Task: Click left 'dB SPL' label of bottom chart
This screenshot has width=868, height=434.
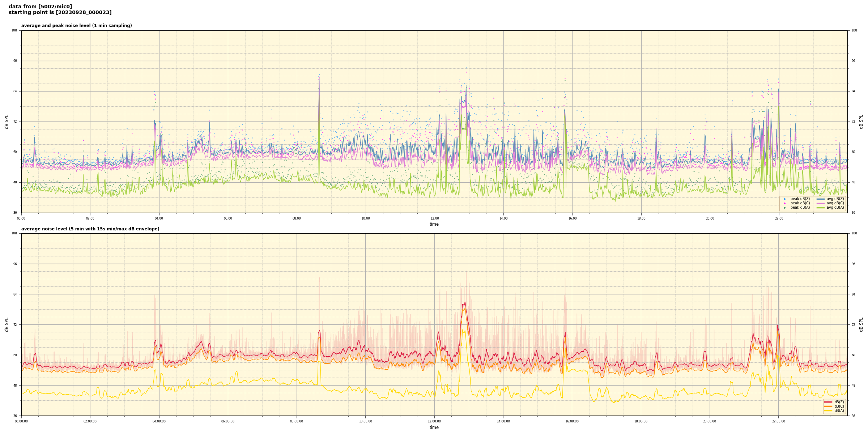Action: coord(7,324)
